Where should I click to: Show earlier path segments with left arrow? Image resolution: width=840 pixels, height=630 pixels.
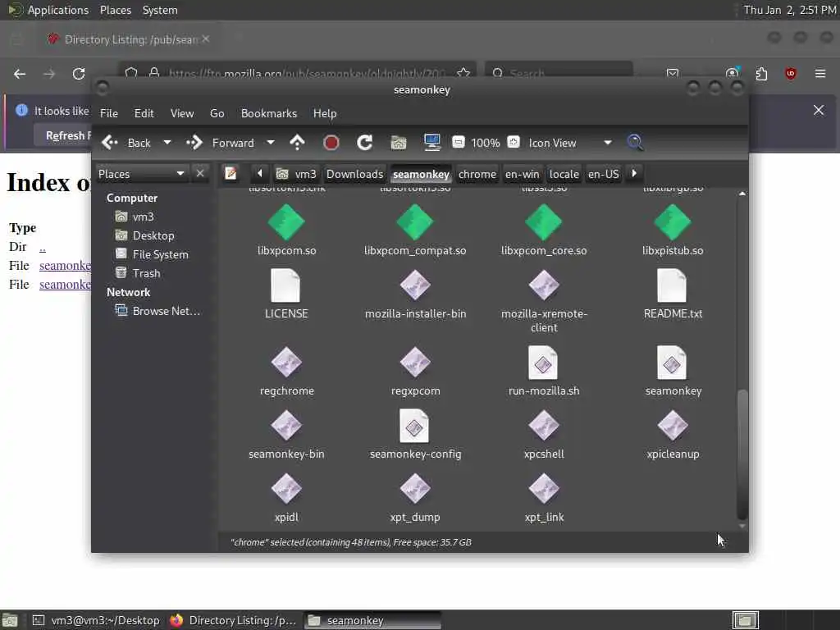pos(260,173)
